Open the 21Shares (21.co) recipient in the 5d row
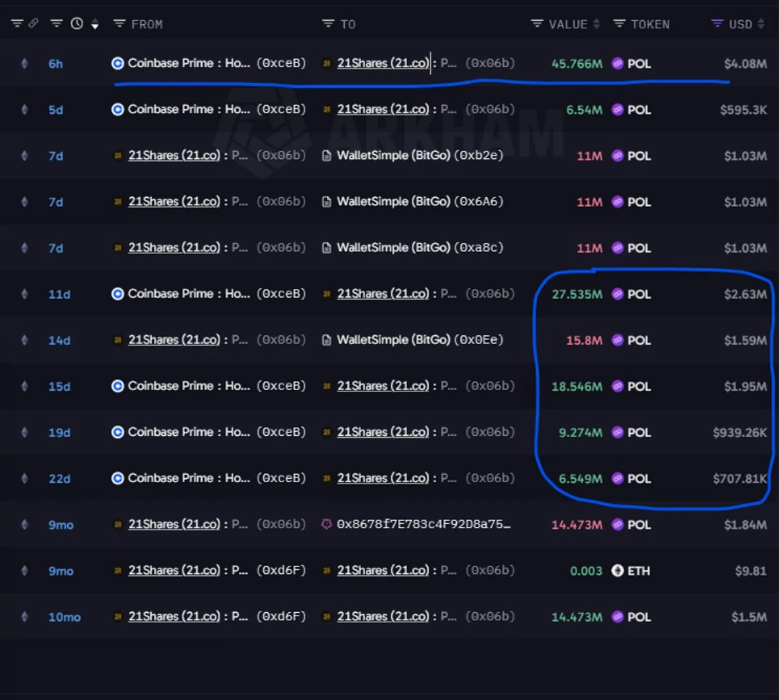The image size is (779, 700). pos(383,109)
